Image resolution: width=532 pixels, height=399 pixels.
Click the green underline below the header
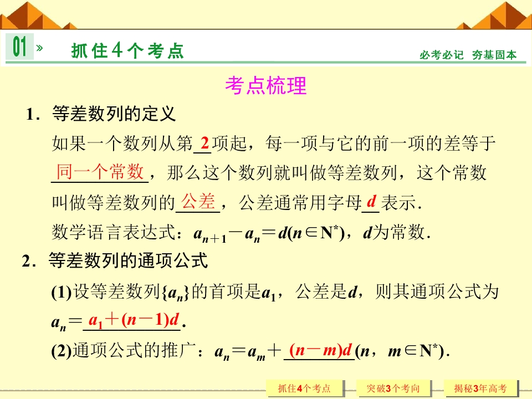tap(265, 63)
